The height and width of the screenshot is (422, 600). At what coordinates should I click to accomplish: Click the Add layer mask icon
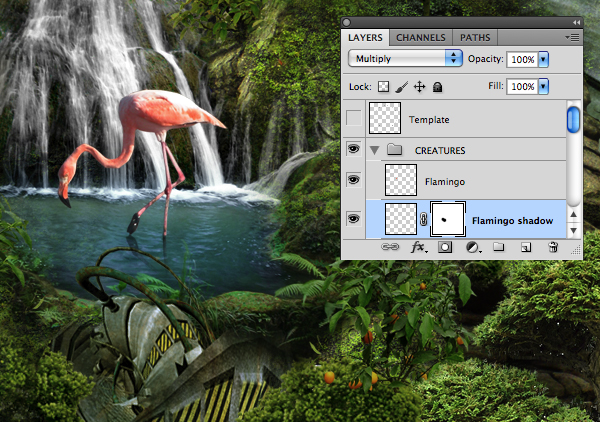tap(445, 247)
